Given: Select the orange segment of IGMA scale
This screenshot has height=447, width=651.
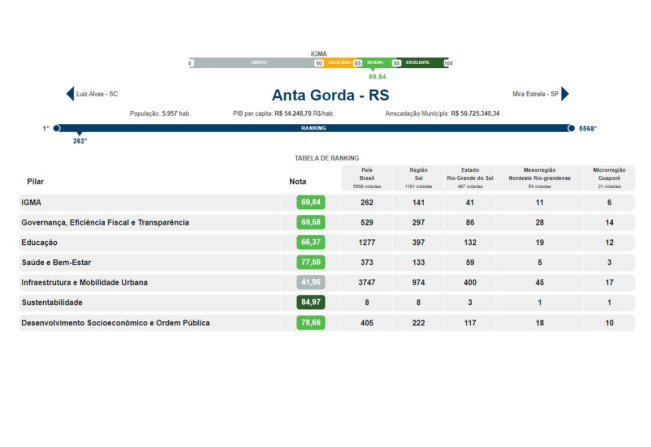Looking at the screenshot, I should click(339, 63).
